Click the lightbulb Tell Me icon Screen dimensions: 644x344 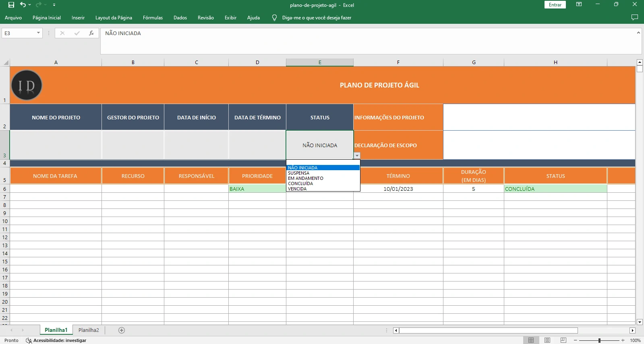[x=274, y=18]
